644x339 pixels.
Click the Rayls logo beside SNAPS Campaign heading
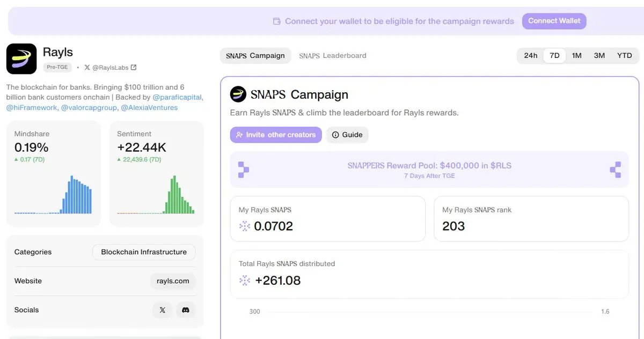[x=238, y=94]
